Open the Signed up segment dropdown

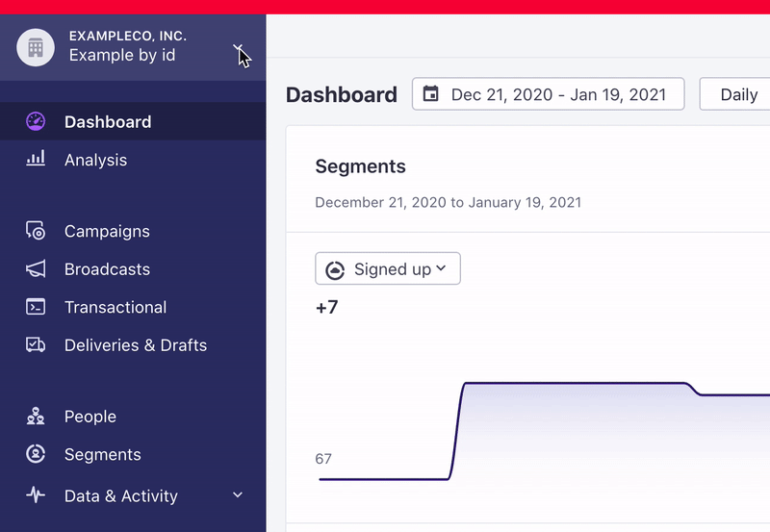(388, 269)
